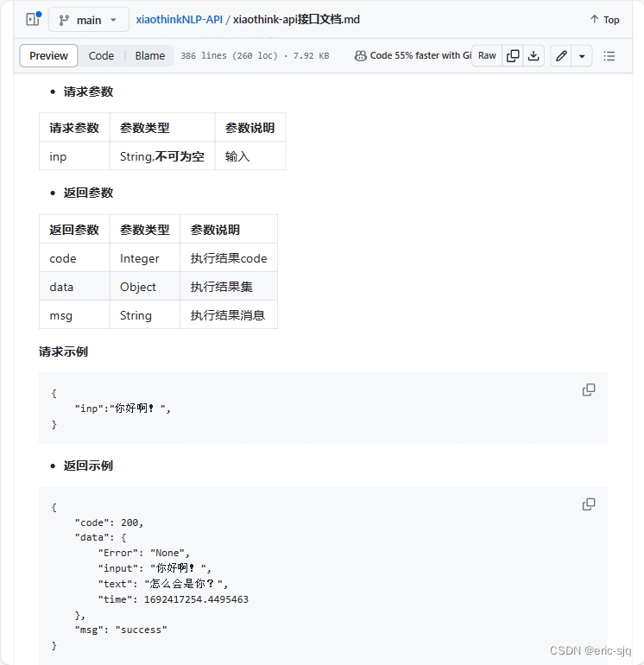Viewport: 644px width, 665px height.
Task: Click the '返回示例' bullet text
Action: [88, 465]
